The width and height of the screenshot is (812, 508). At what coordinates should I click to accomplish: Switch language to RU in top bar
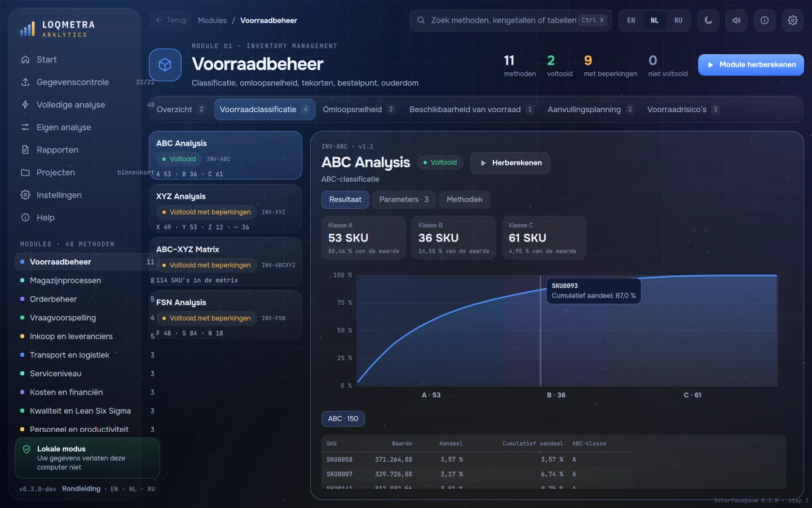click(x=678, y=20)
